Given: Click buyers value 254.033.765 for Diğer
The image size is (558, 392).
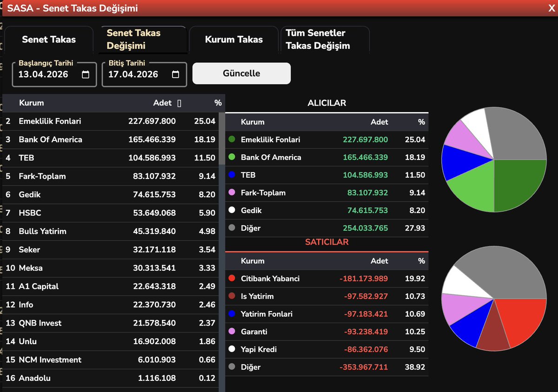Looking at the screenshot, I should [365, 228].
